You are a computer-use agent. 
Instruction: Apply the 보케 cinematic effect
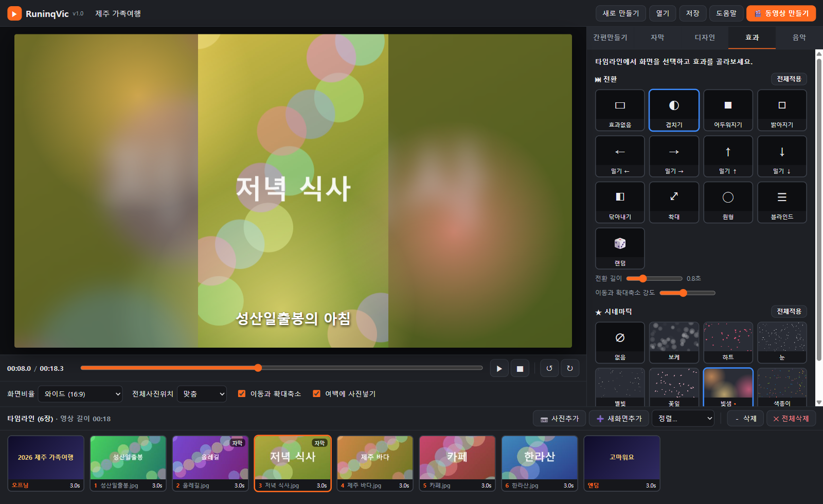pyautogui.click(x=674, y=343)
